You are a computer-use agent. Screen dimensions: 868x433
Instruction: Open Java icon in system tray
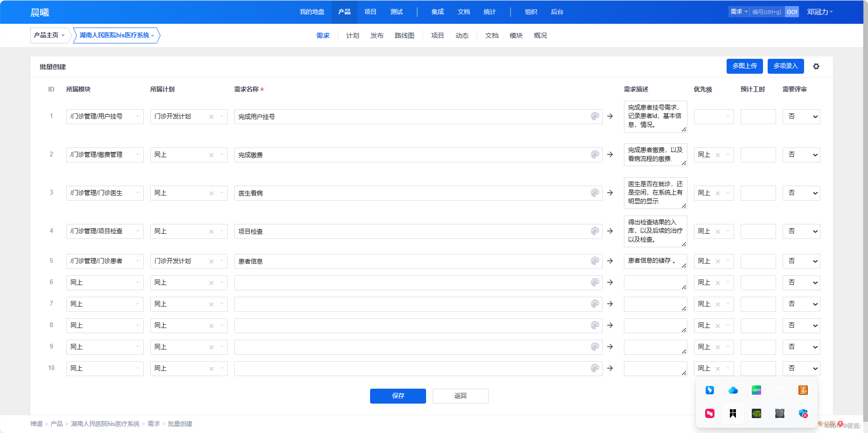(x=803, y=390)
